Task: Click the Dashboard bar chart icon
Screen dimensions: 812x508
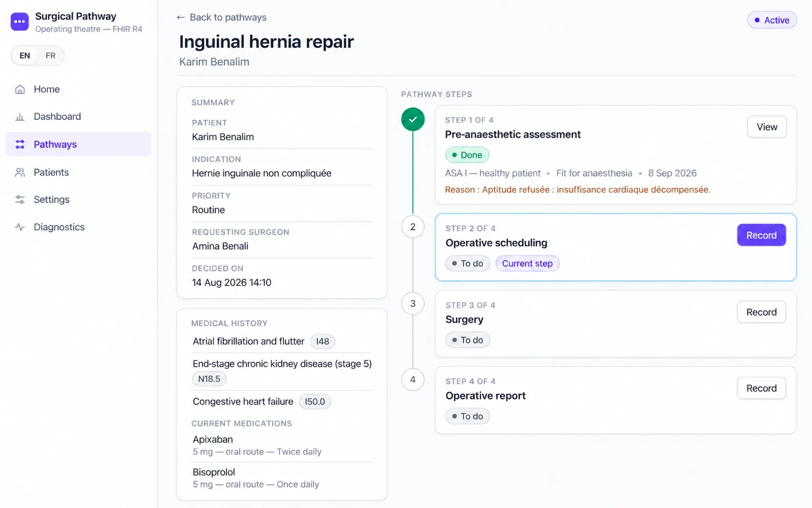Action: tap(20, 117)
